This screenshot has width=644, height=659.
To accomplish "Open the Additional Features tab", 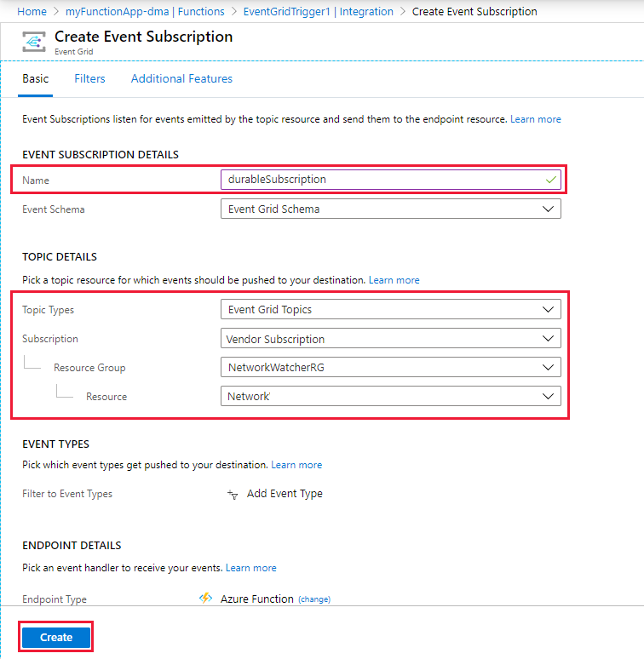I will [x=181, y=79].
